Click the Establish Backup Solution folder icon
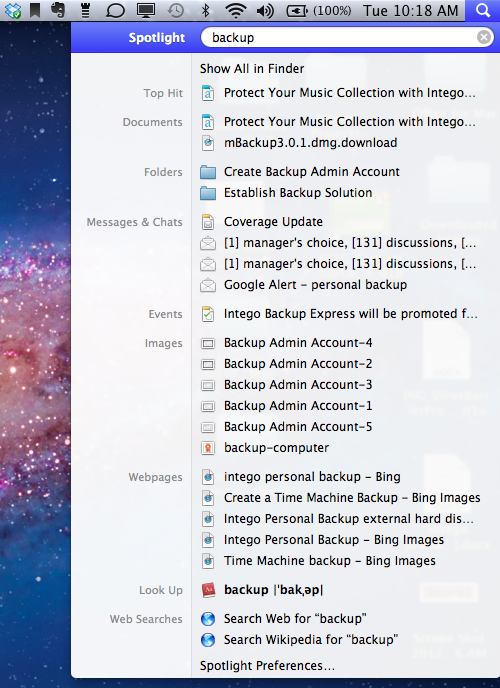The width and height of the screenshot is (500, 688). 208,193
